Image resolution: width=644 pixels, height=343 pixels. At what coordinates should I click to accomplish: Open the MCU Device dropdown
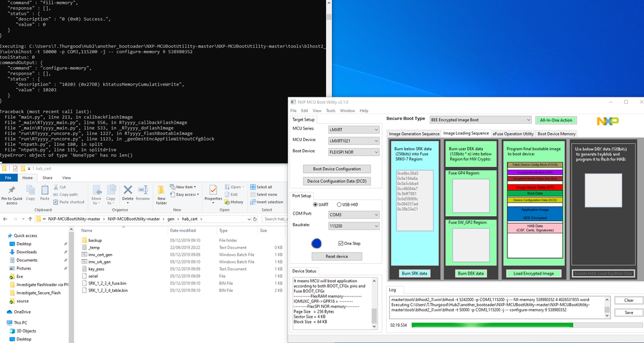pyautogui.click(x=354, y=141)
